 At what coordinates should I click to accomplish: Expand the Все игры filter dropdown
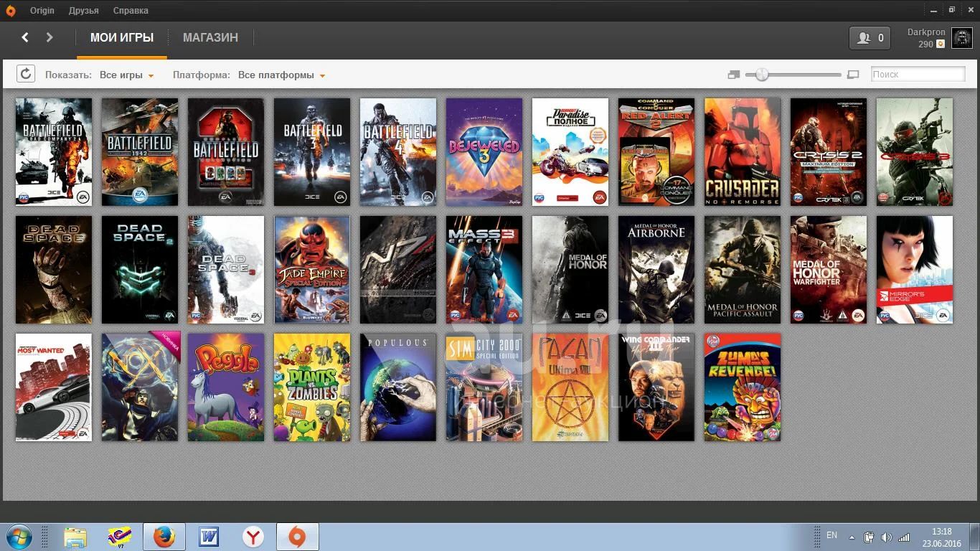[x=127, y=75]
